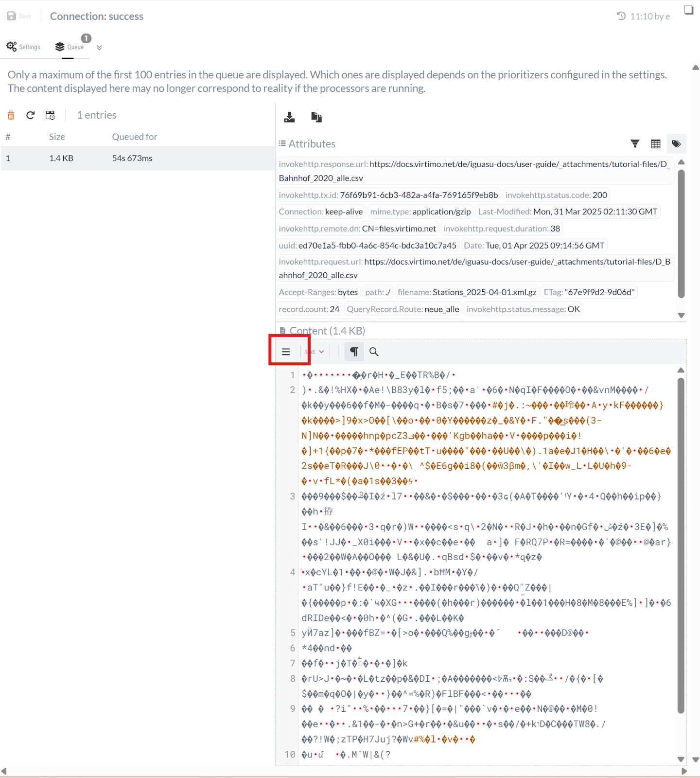Viewport: 700px width, 778px height.
Task: Click the invokehttp.tx.id attribute tag
Action: point(388,195)
